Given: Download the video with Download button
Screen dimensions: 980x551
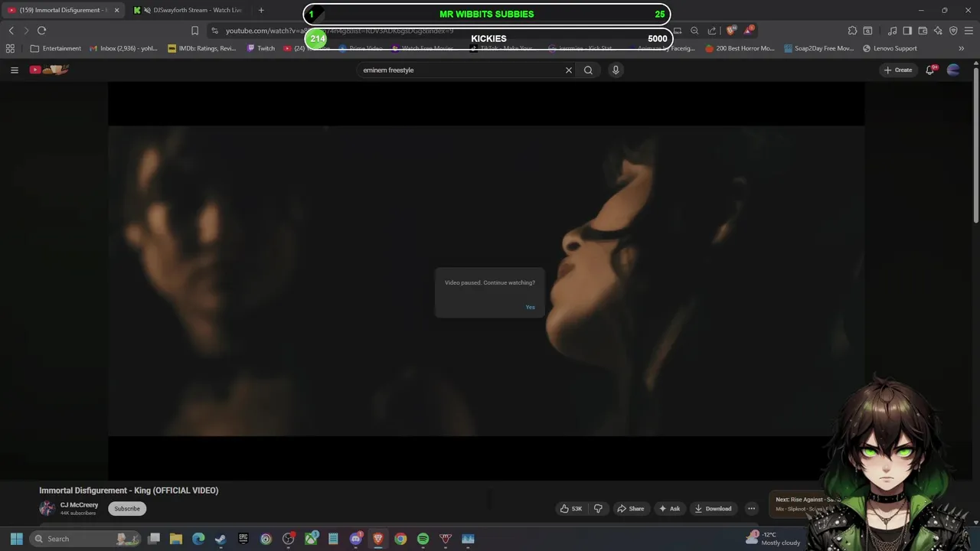Looking at the screenshot, I should pyautogui.click(x=713, y=508).
